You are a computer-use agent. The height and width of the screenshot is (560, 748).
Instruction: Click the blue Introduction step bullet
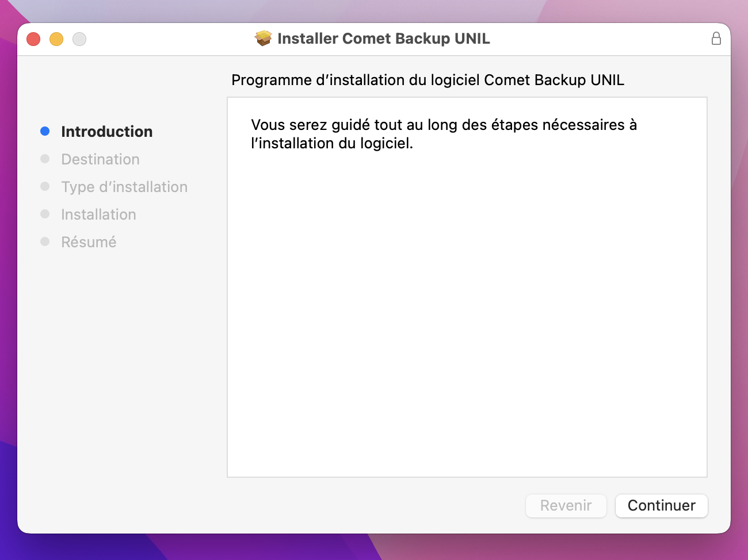(45, 131)
